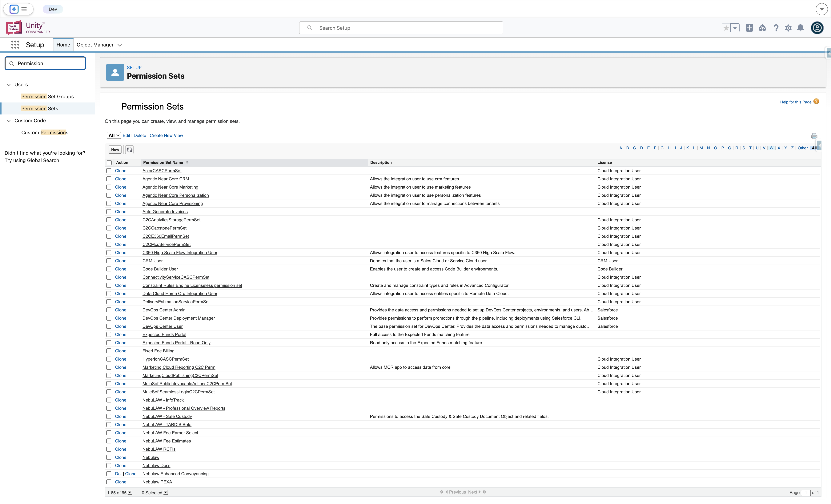This screenshot has width=831, height=504.
Task: Check the ActorCASCPermSet row checkbox
Action: 109,171
